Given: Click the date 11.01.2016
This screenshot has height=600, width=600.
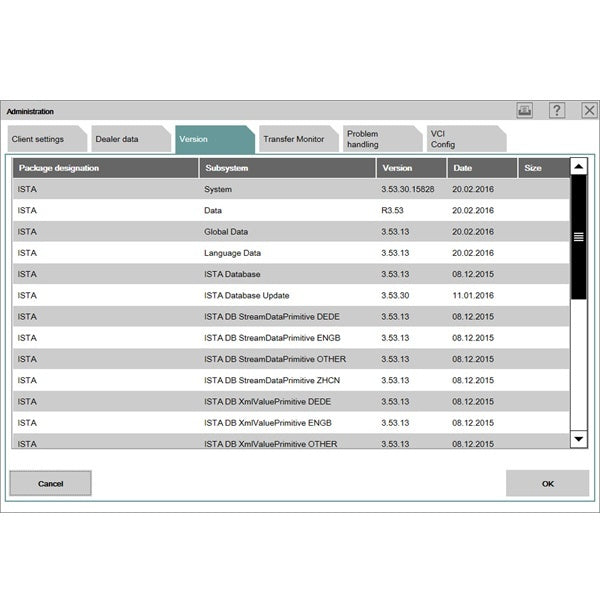Looking at the screenshot, I should [473, 295].
